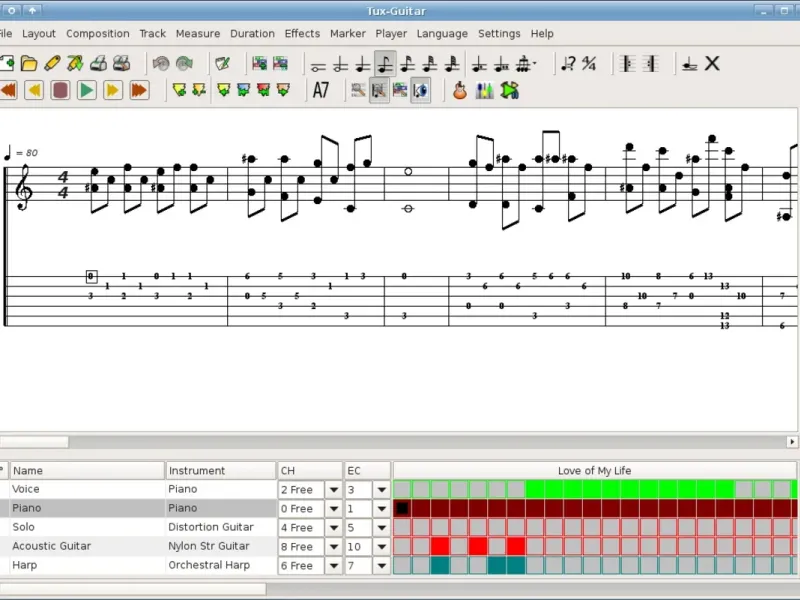Screen dimensions: 800x600
Task: Toggle double-dotted note
Action: coord(502,65)
